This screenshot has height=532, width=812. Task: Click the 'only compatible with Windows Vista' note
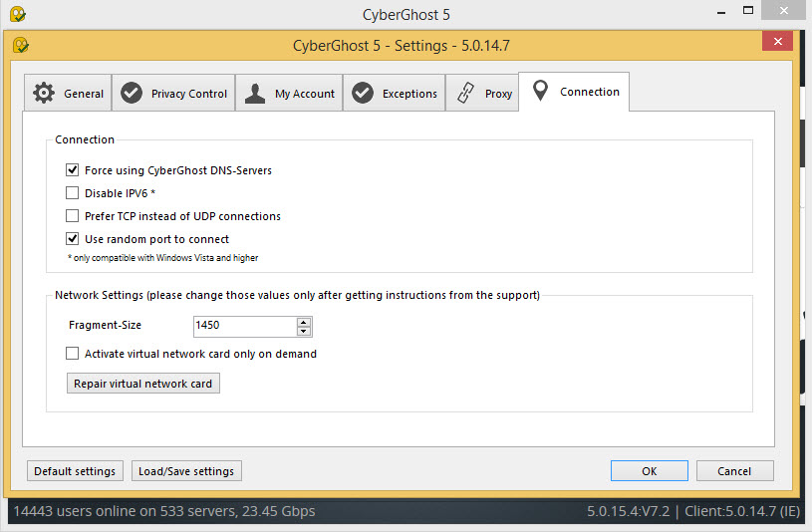click(162, 257)
